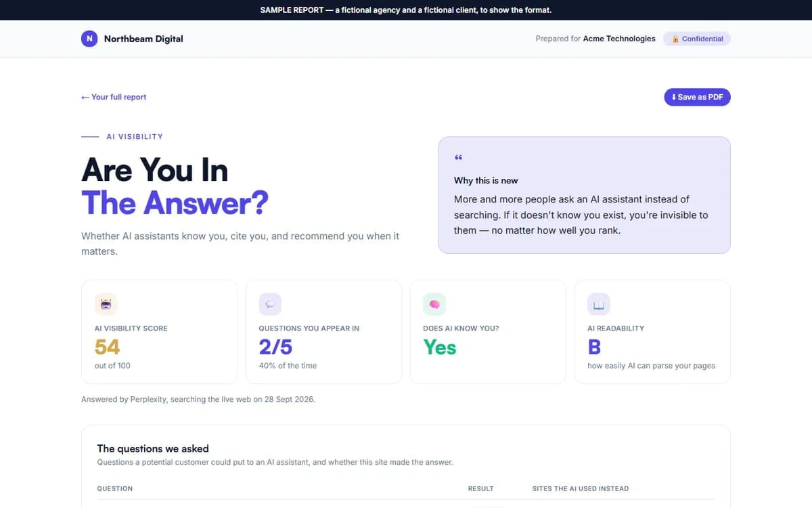Click the AI VISIBILITY section label

click(135, 137)
